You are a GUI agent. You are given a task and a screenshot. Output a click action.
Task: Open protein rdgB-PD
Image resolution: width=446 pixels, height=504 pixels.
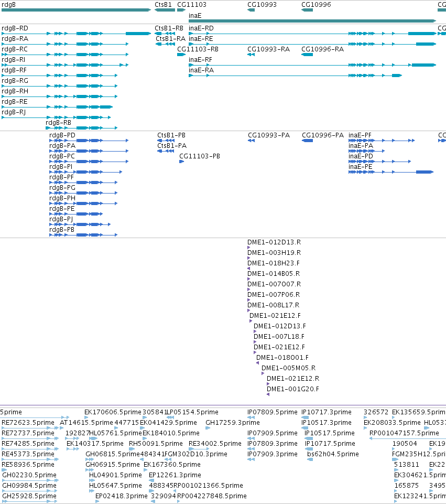point(62,135)
